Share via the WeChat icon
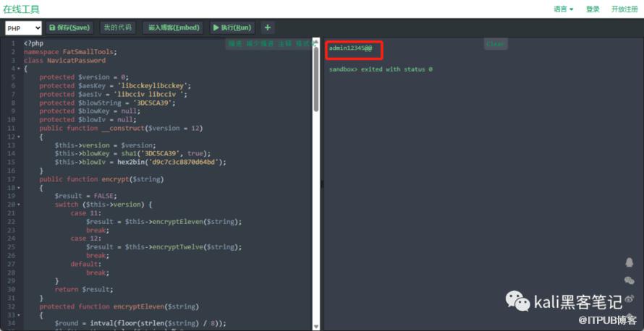This screenshot has width=644, height=331. [x=629, y=280]
